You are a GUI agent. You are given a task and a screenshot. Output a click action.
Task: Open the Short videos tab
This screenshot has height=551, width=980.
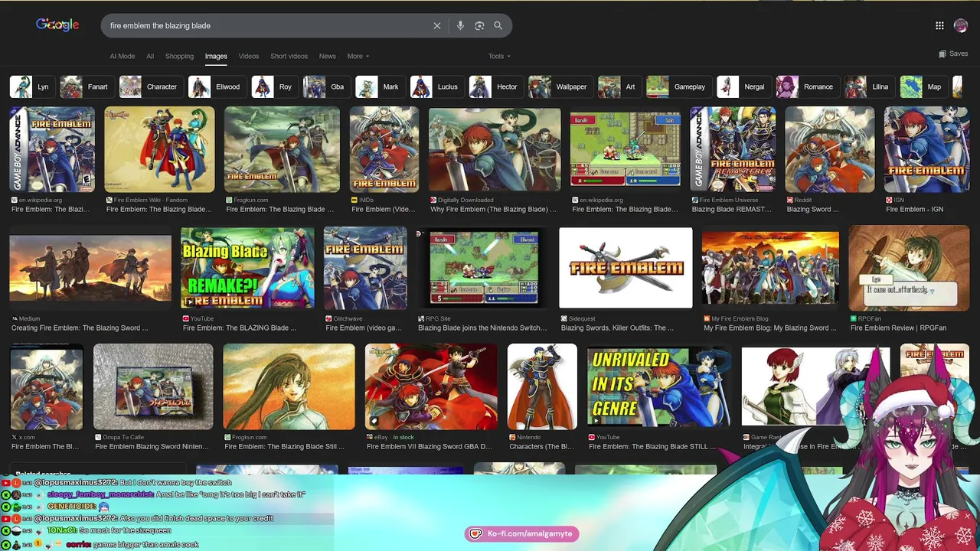pyautogui.click(x=289, y=56)
